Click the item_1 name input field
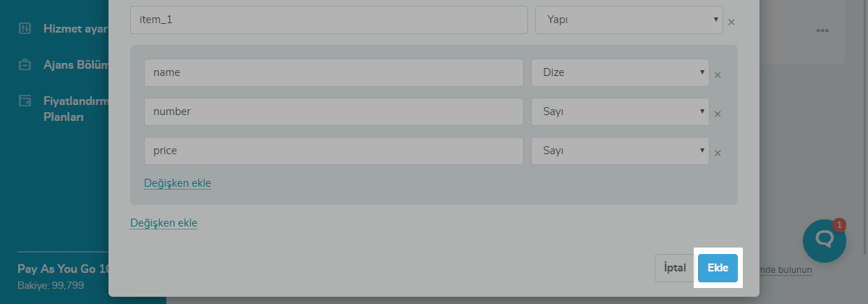868x304 pixels. (328, 20)
